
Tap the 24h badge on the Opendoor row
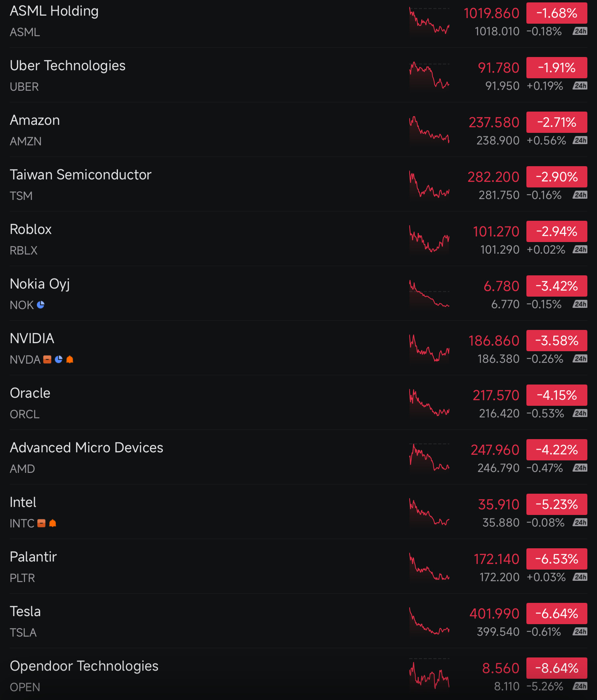[x=580, y=686]
